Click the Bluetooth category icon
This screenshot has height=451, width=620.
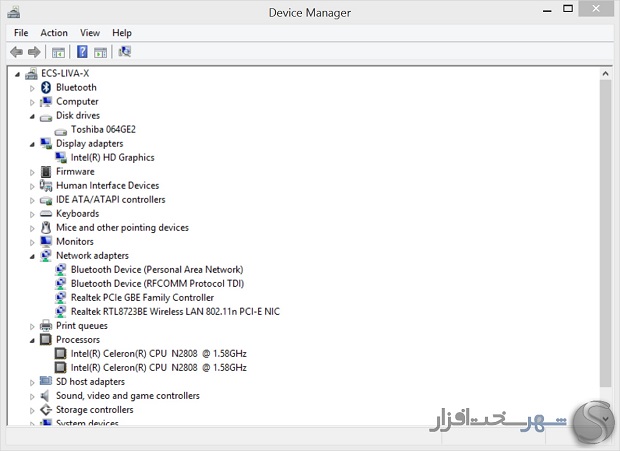(x=46, y=87)
